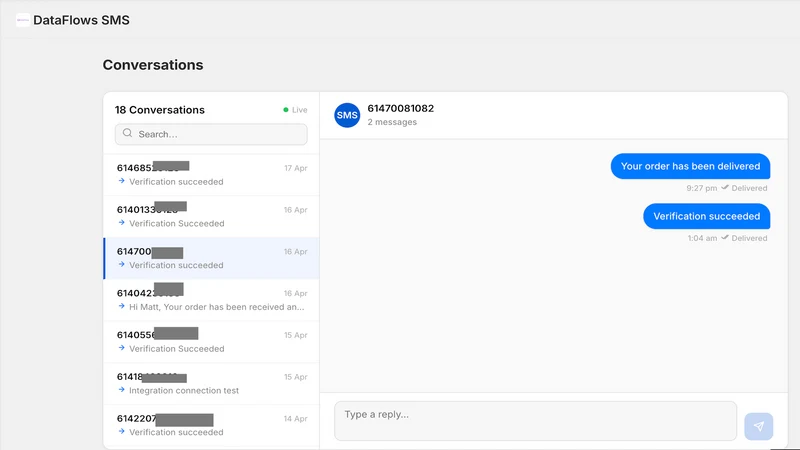Click the Your order has been delivered bubble
Image resolution: width=800 pixels, height=450 pixels.
point(690,166)
